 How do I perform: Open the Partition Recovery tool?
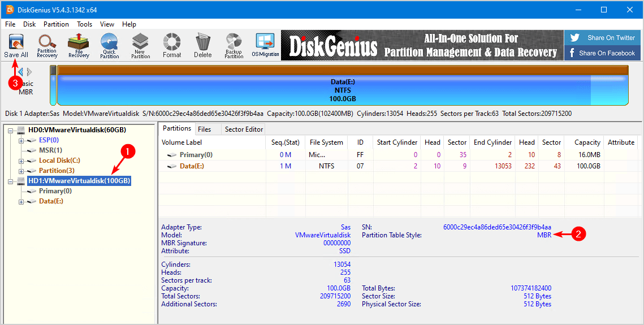click(47, 46)
